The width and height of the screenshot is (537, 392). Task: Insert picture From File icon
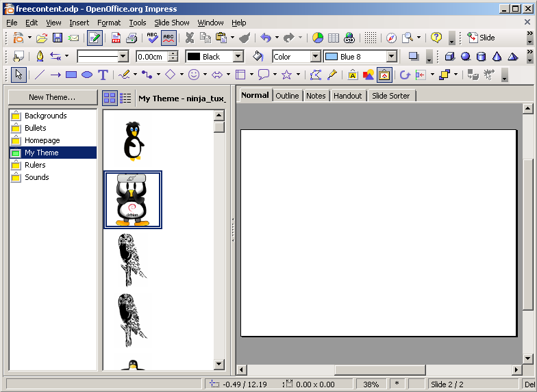369,75
